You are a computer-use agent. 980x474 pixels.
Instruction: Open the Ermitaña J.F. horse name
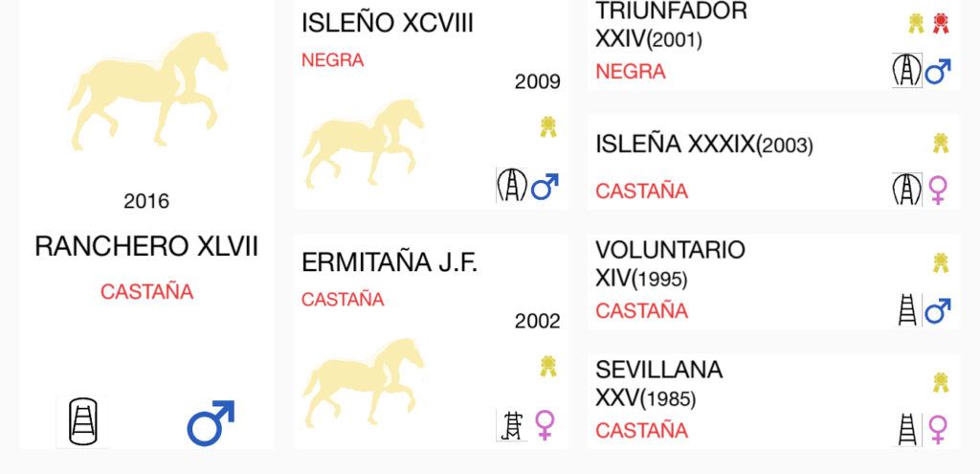(390, 262)
